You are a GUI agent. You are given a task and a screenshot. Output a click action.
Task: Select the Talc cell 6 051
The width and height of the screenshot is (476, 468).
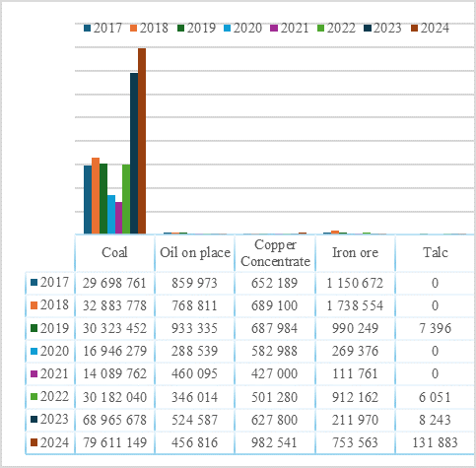click(436, 397)
